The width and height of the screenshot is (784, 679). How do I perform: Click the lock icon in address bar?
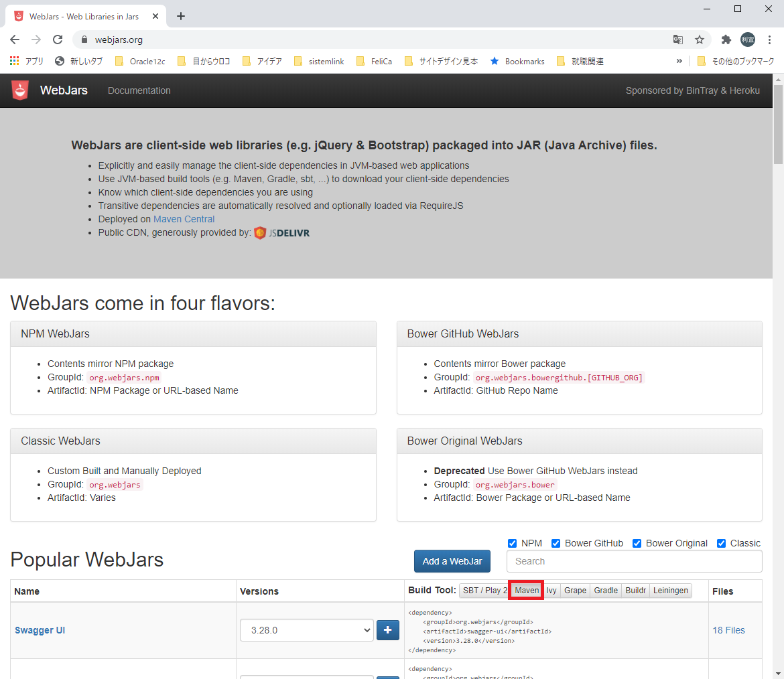pos(84,40)
